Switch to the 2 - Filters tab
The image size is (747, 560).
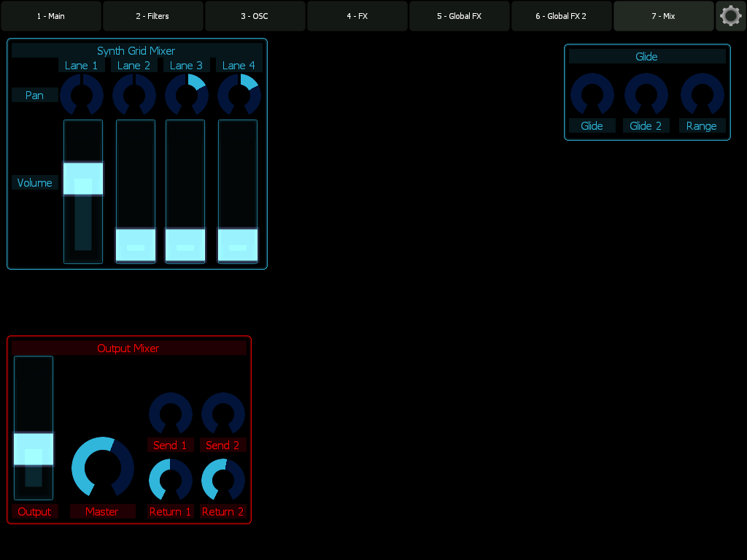click(153, 16)
